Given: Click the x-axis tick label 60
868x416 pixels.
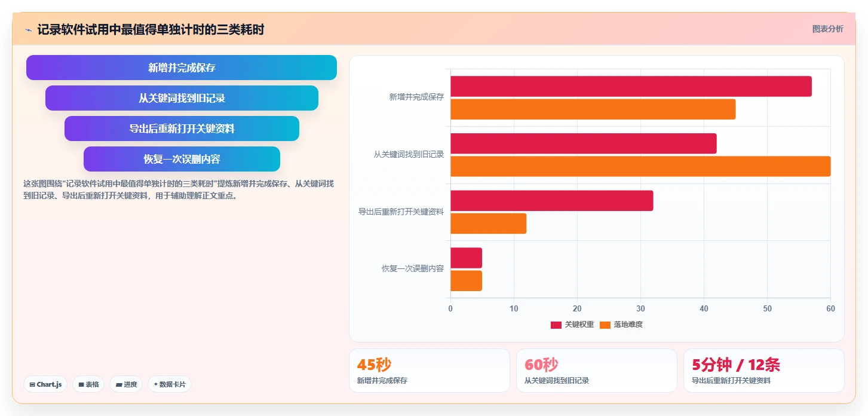Looking at the screenshot, I should pyautogui.click(x=830, y=308).
